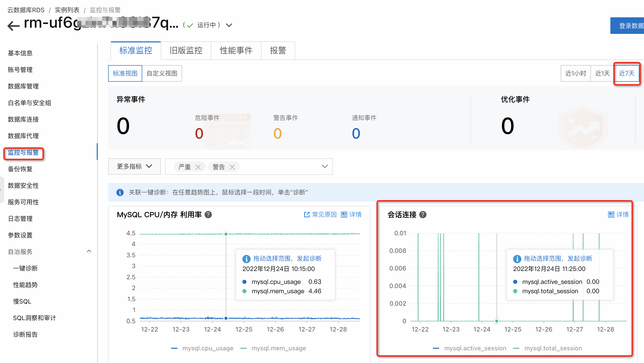Remove the 警告 filter tag
The height and width of the screenshot is (363, 644).
(232, 167)
